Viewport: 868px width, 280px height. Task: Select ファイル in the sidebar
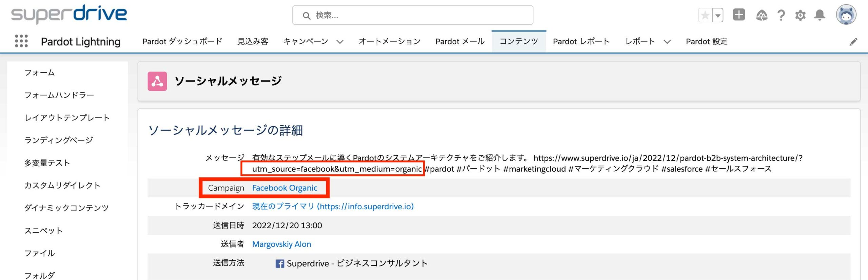click(40, 253)
